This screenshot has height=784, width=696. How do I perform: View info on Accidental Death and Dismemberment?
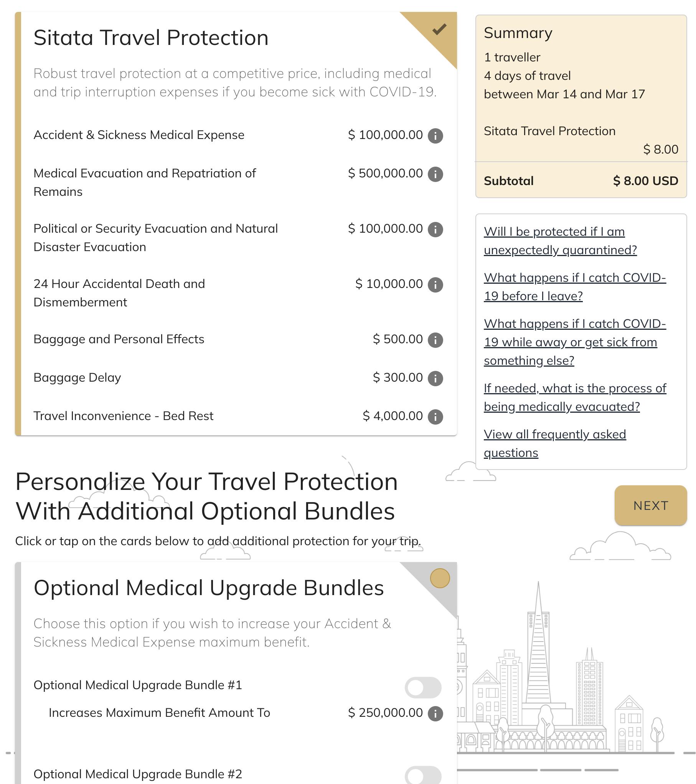[x=435, y=284]
